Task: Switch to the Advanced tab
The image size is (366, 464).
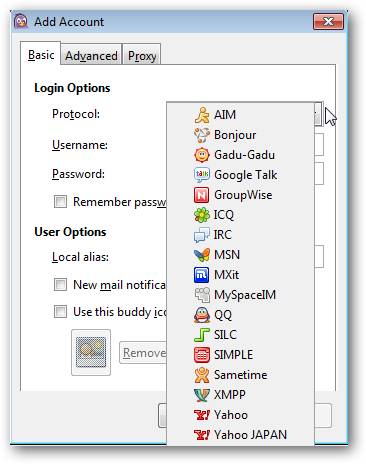Action: (x=91, y=55)
